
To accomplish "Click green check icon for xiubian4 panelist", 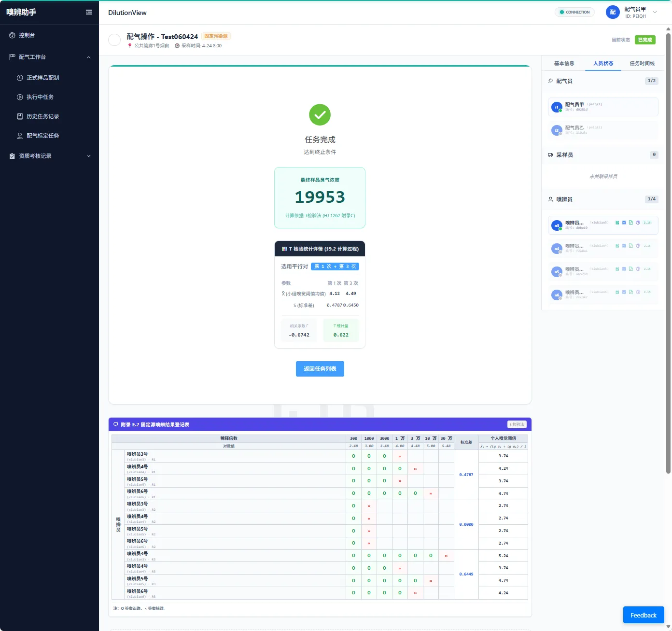I will click(x=617, y=246).
